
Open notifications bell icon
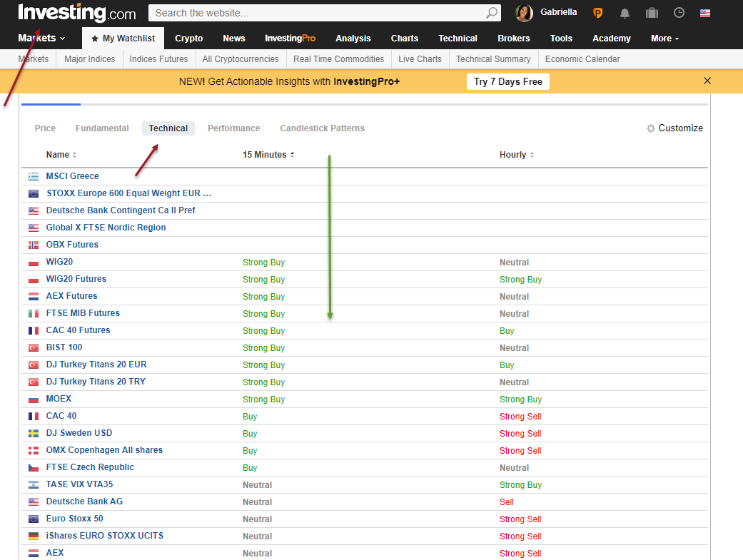(x=625, y=14)
